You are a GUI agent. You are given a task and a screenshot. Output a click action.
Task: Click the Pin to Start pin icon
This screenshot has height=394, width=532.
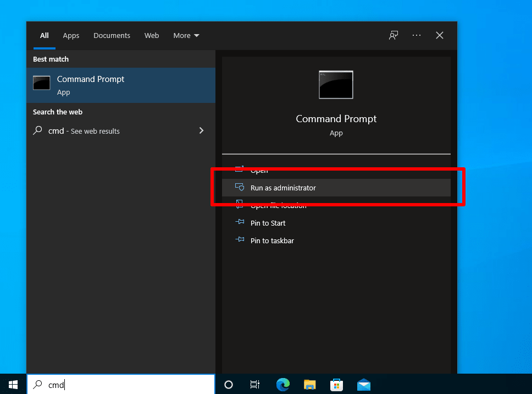(240, 222)
